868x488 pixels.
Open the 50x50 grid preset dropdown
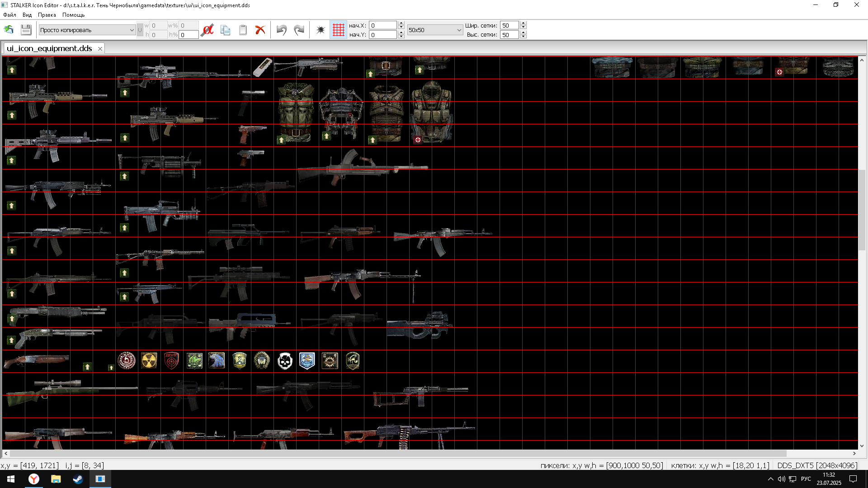[x=435, y=30]
